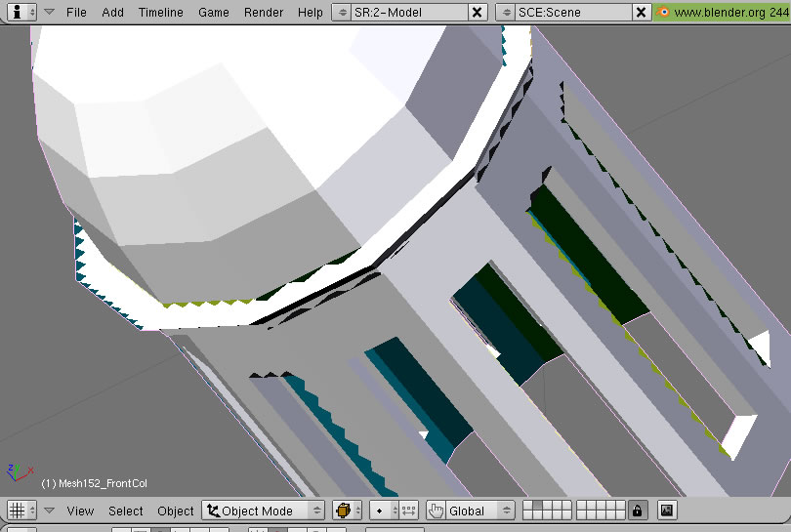Viewport: 791px width, 532px height.
Task: Click the render image icon in the header
Action: (x=667, y=511)
